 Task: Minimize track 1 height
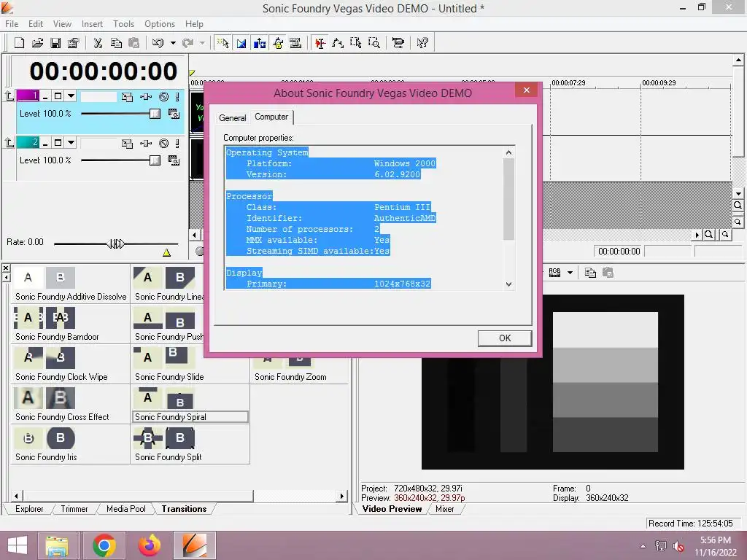45,97
